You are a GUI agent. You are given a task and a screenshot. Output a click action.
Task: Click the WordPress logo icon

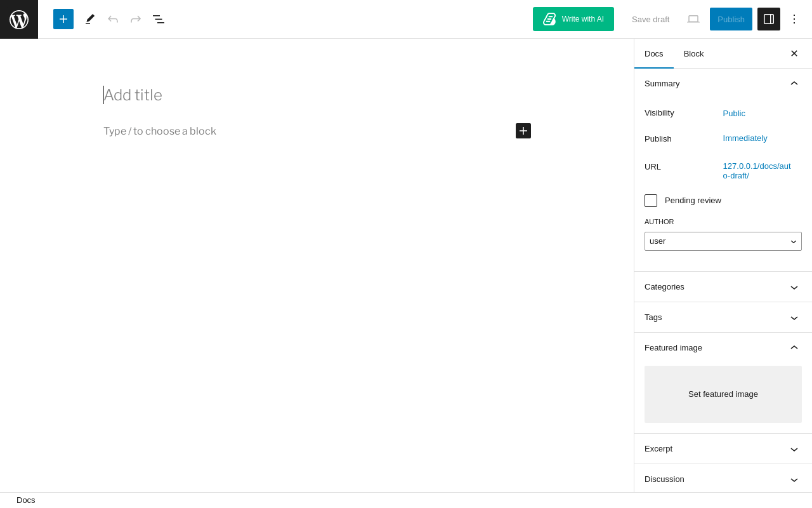[x=19, y=19]
